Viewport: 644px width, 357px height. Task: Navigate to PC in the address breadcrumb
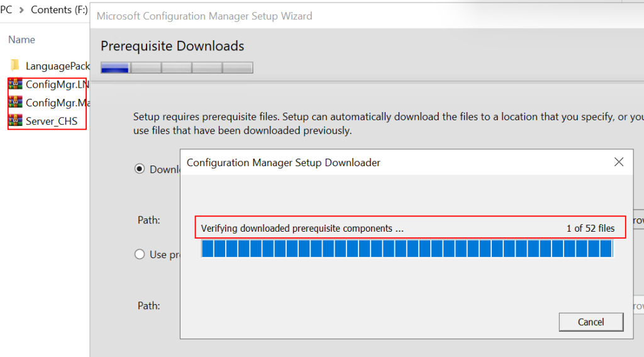point(6,10)
